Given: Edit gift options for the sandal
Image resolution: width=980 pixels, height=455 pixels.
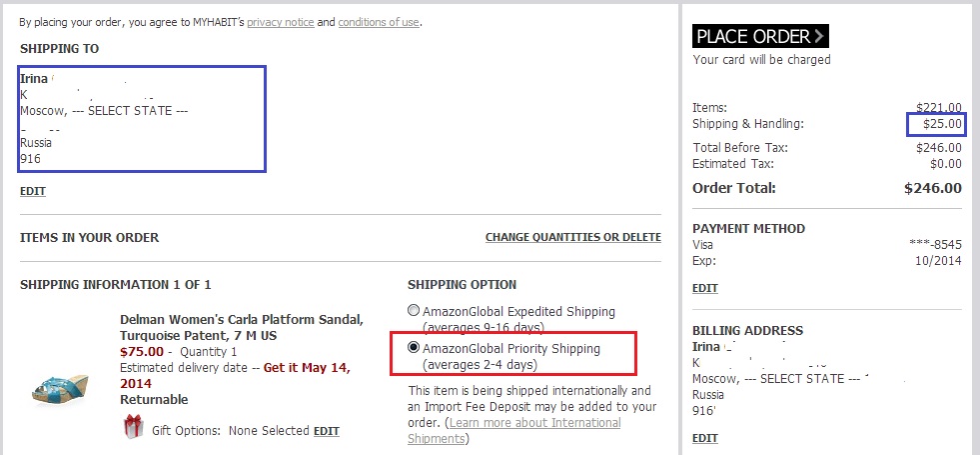Looking at the screenshot, I should click(x=327, y=431).
